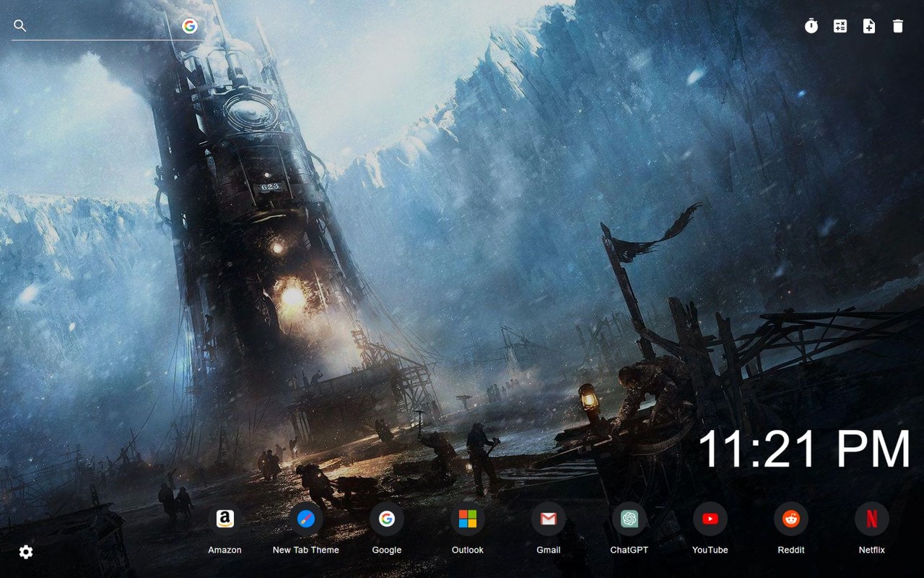
Task: Focus the search input field
Action: (104, 26)
